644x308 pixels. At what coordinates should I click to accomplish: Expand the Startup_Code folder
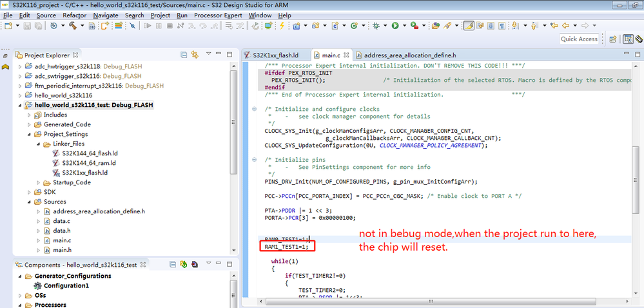tap(38, 182)
